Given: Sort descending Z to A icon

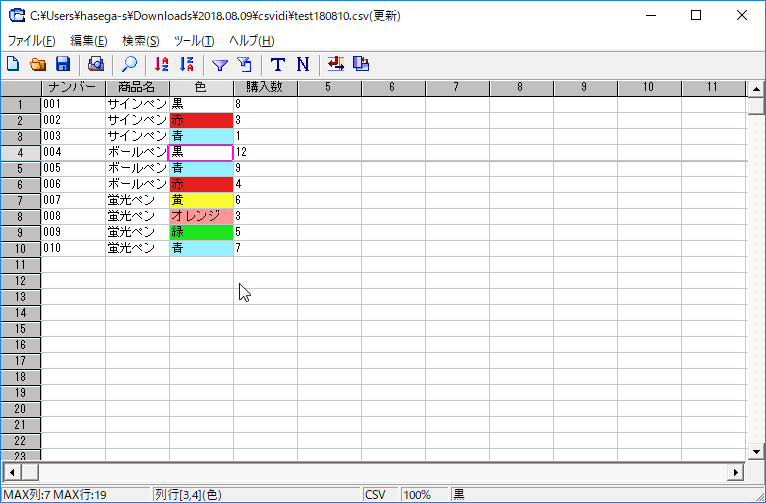Looking at the screenshot, I should click(x=187, y=64).
